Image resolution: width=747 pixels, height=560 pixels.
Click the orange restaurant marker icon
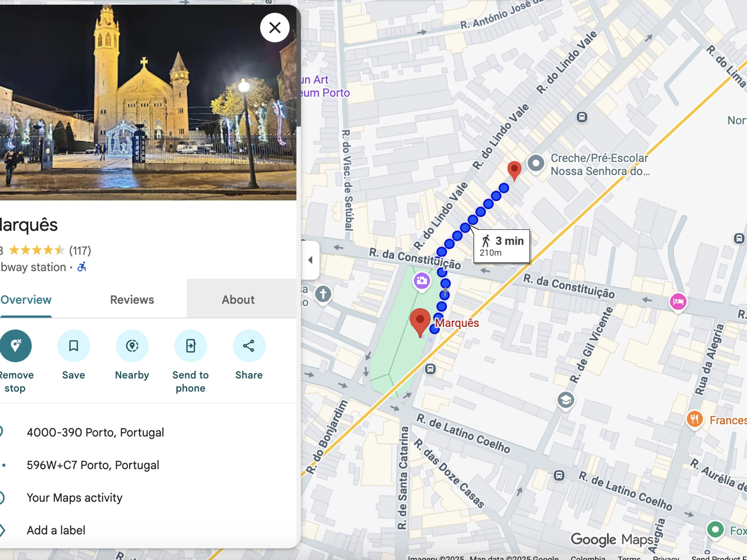pos(694,419)
